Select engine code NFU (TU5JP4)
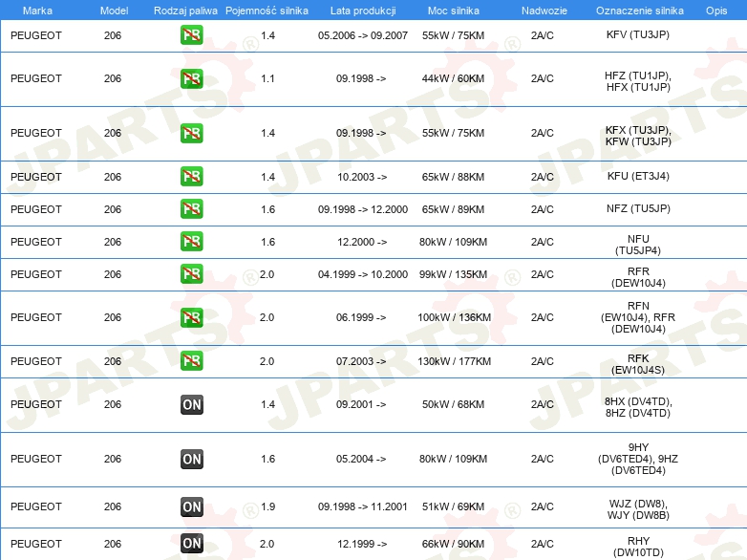 coord(638,245)
